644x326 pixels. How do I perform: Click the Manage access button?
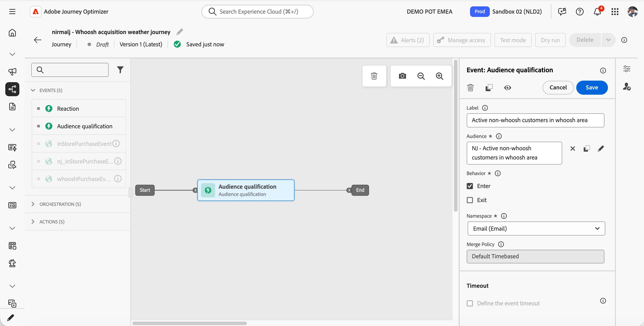[462, 40]
